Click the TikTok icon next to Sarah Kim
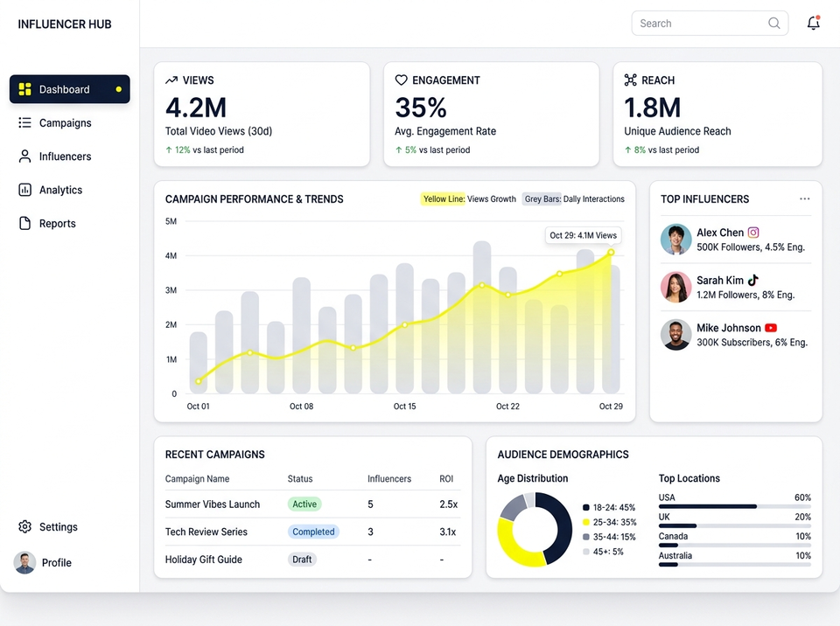This screenshot has width=840, height=626. pyautogui.click(x=753, y=280)
